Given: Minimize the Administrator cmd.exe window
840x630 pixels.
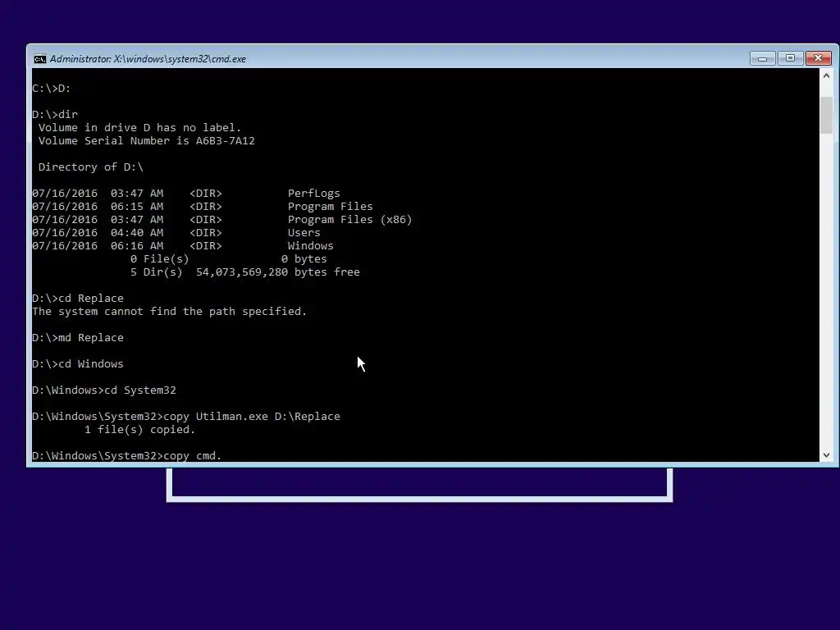Looking at the screenshot, I should click(762, 58).
